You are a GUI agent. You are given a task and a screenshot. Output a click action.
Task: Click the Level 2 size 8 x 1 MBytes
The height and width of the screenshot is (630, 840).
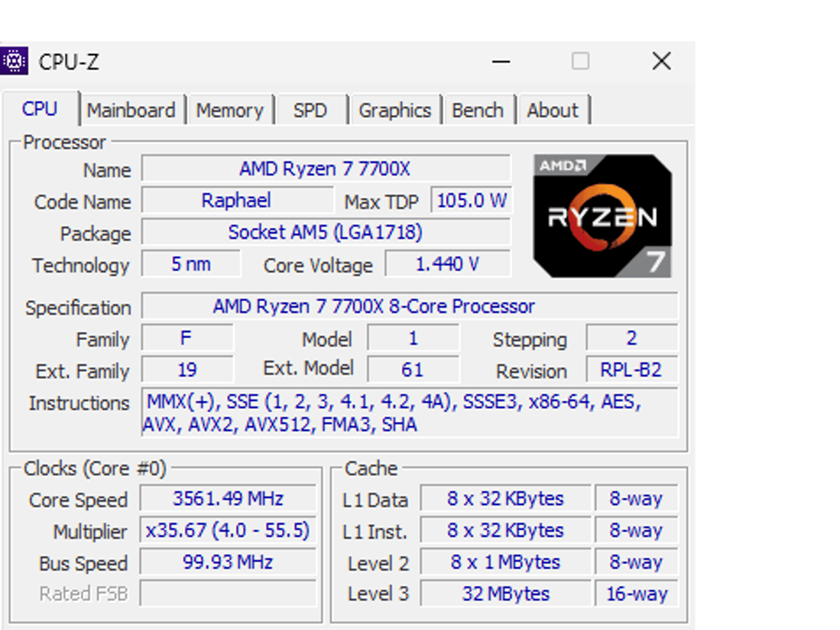[505, 562]
